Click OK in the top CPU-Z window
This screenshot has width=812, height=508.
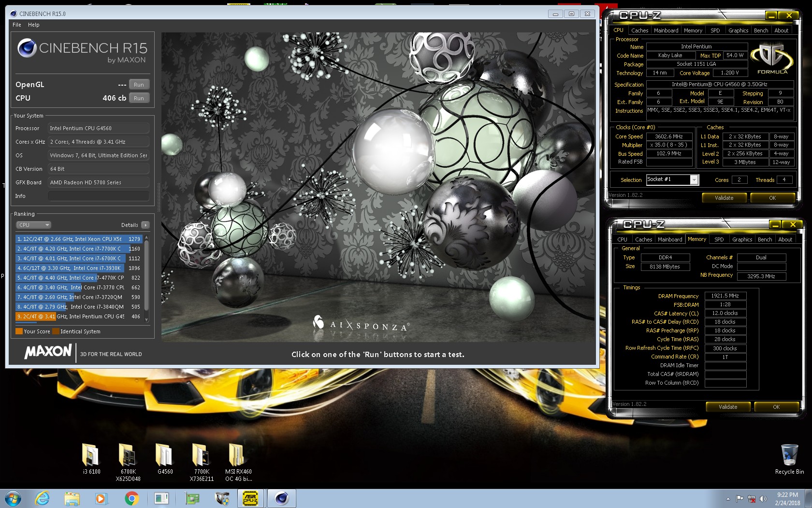[772, 198]
